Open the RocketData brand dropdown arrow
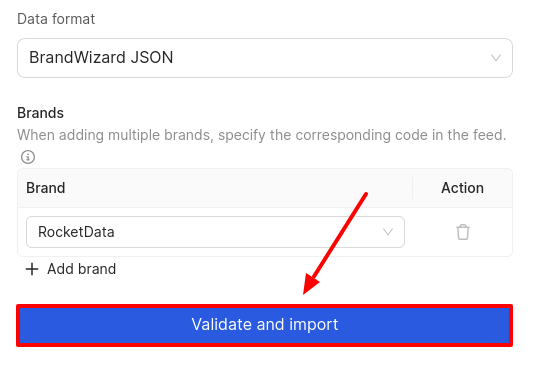Screen dimensions: 535x371 coord(388,232)
